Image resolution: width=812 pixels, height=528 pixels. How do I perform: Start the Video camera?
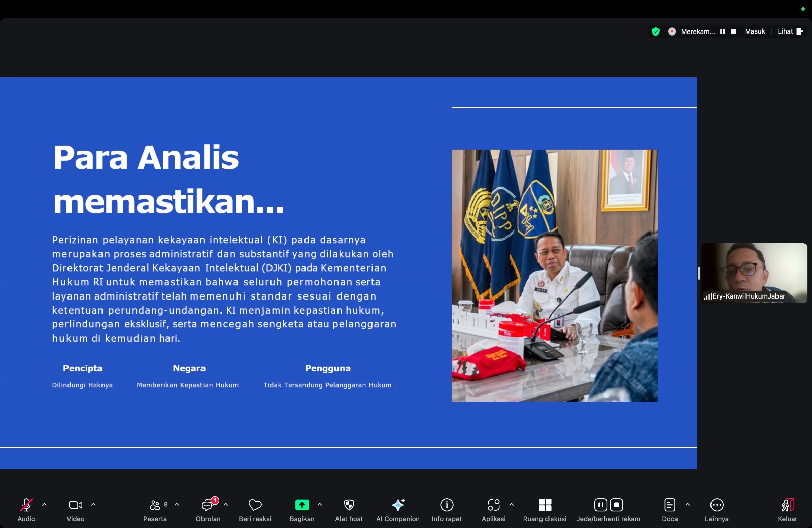pyautogui.click(x=75, y=505)
